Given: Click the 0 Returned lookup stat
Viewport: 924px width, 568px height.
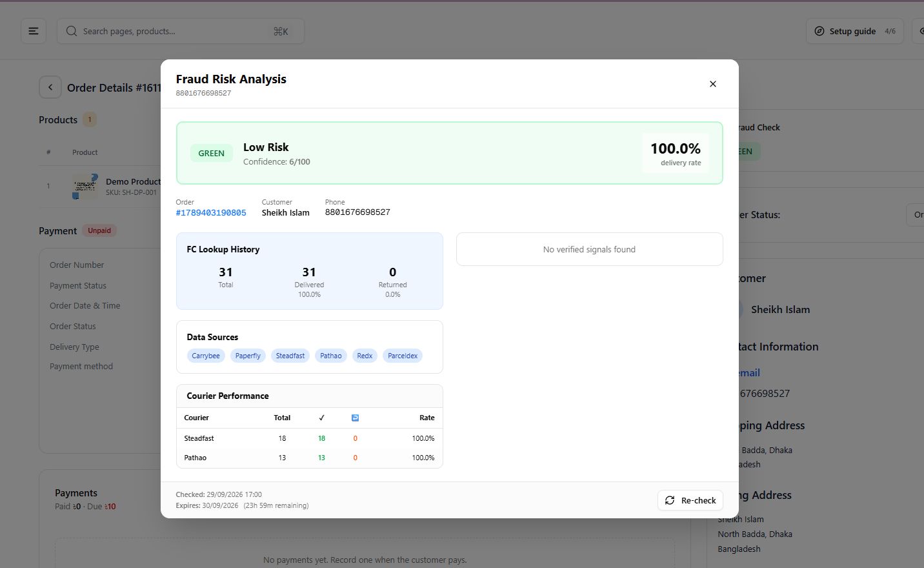Looking at the screenshot, I should click(x=393, y=281).
